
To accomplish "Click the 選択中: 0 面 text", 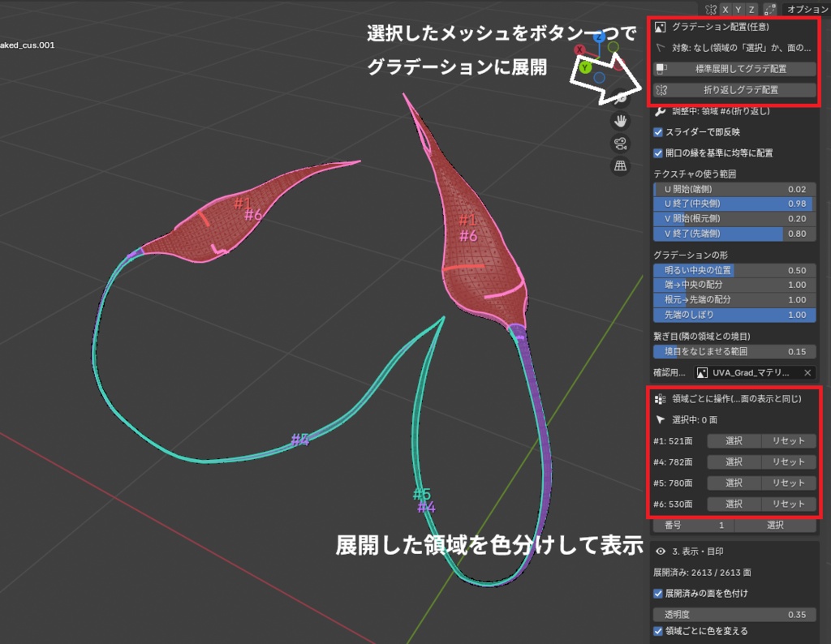I will coord(695,420).
